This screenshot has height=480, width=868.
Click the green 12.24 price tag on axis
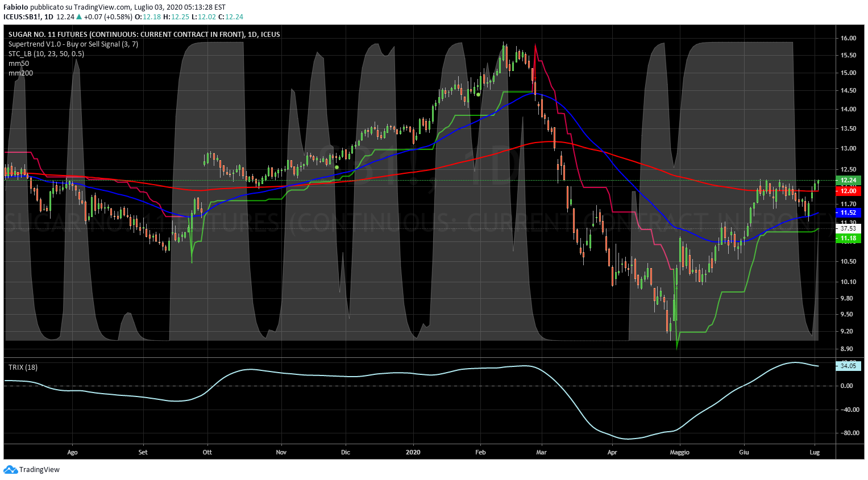(x=848, y=181)
